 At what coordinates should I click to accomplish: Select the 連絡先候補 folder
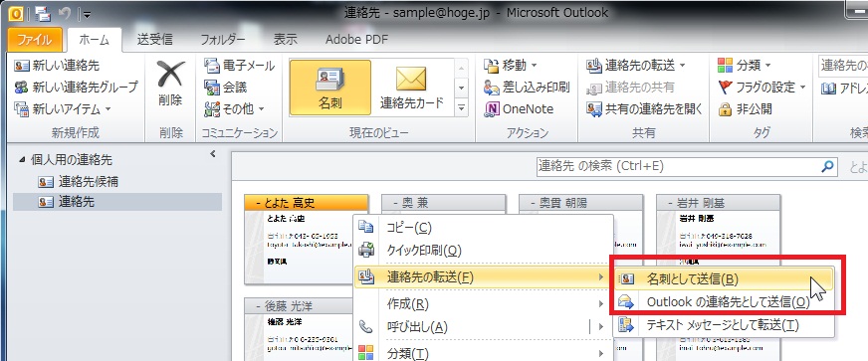coord(78,181)
